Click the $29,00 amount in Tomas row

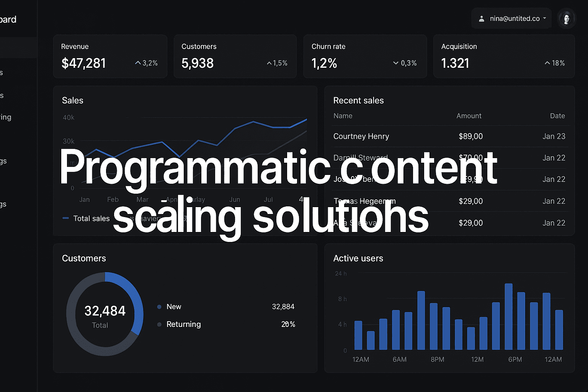pyautogui.click(x=471, y=201)
